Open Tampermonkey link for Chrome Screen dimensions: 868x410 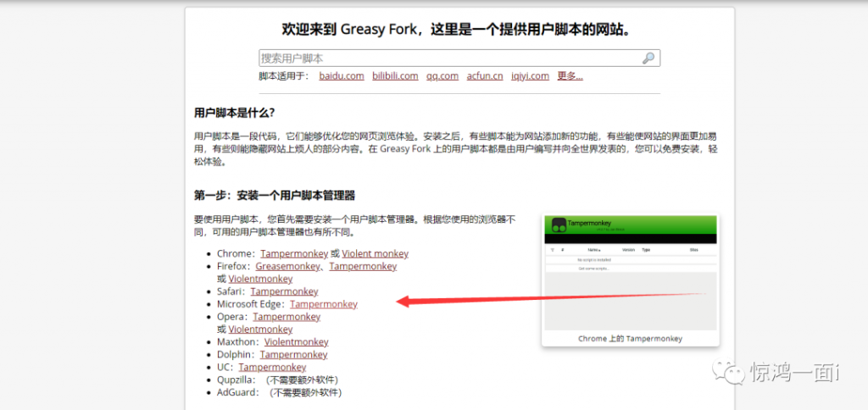[294, 253]
